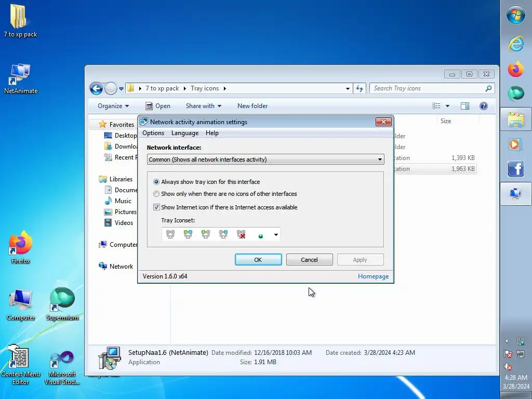Click the Windows Start orb
532x399 pixels.
(516, 15)
